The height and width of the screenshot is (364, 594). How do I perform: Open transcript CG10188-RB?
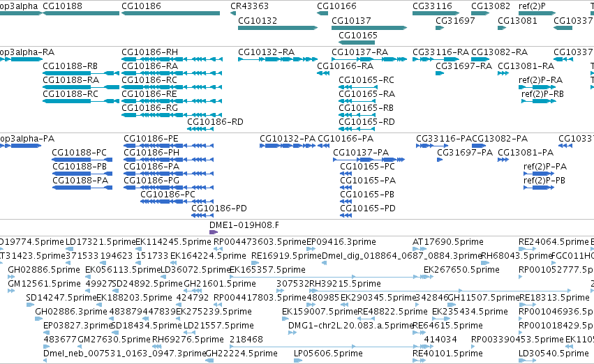(x=70, y=66)
